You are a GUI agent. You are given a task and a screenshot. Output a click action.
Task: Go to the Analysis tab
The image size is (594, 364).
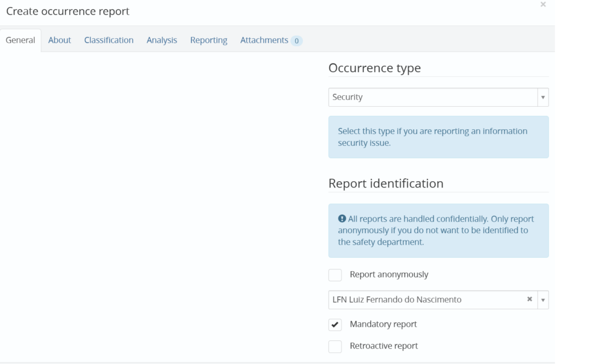pos(161,40)
